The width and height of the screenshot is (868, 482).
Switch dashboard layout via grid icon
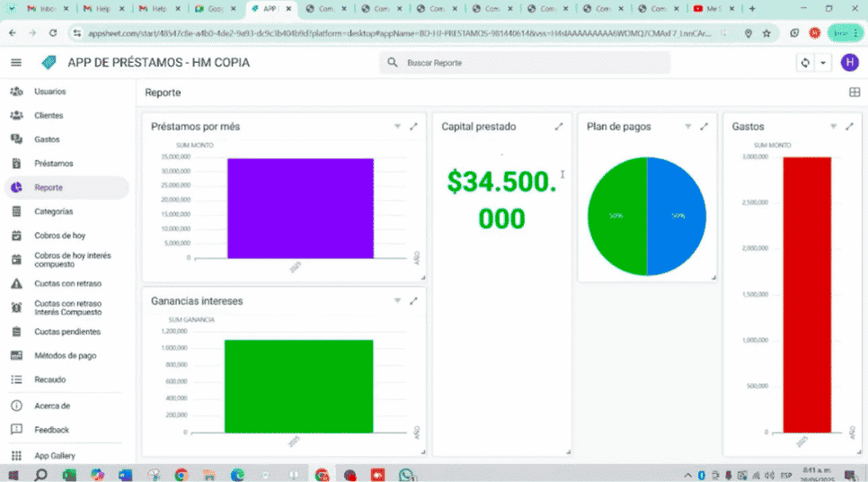[855, 93]
